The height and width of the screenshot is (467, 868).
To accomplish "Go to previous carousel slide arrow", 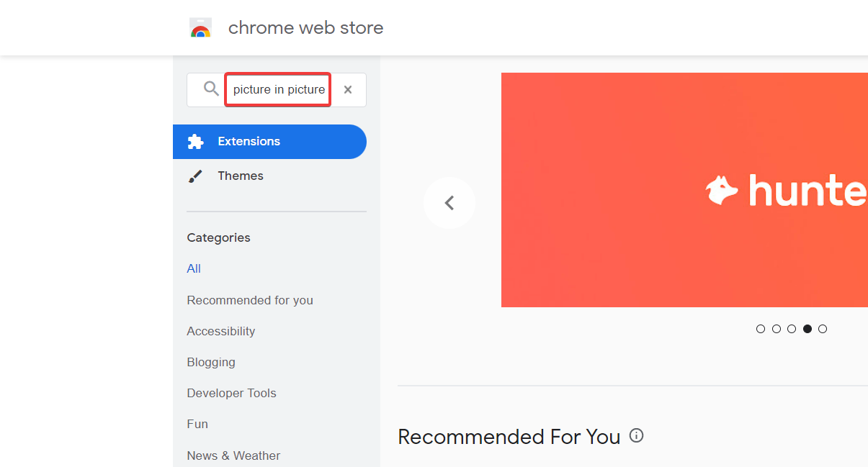I will tap(449, 203).
